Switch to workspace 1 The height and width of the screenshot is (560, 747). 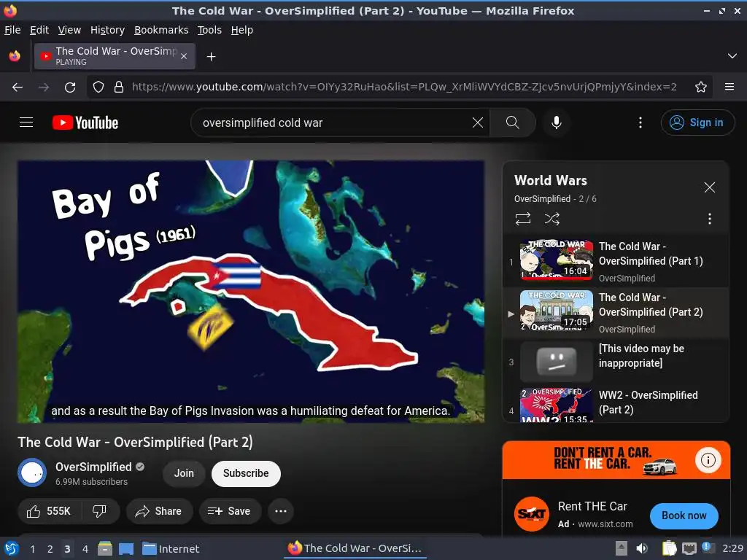click(32, 549)
